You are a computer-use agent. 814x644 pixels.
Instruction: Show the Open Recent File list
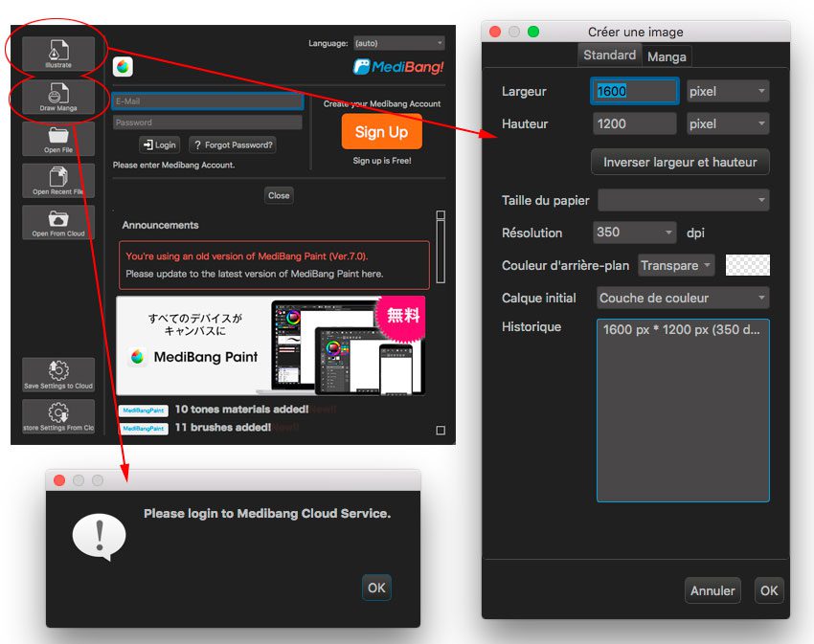point(58,181)
